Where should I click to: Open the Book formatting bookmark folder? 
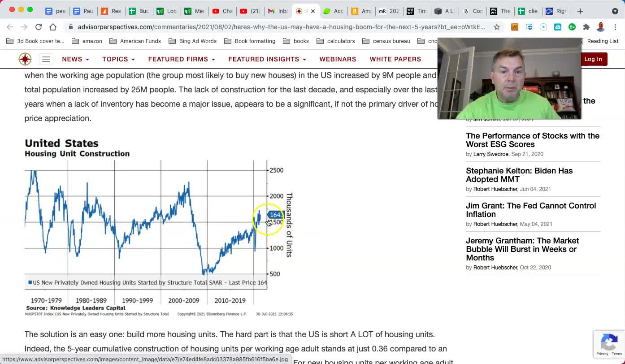point(250,41)
